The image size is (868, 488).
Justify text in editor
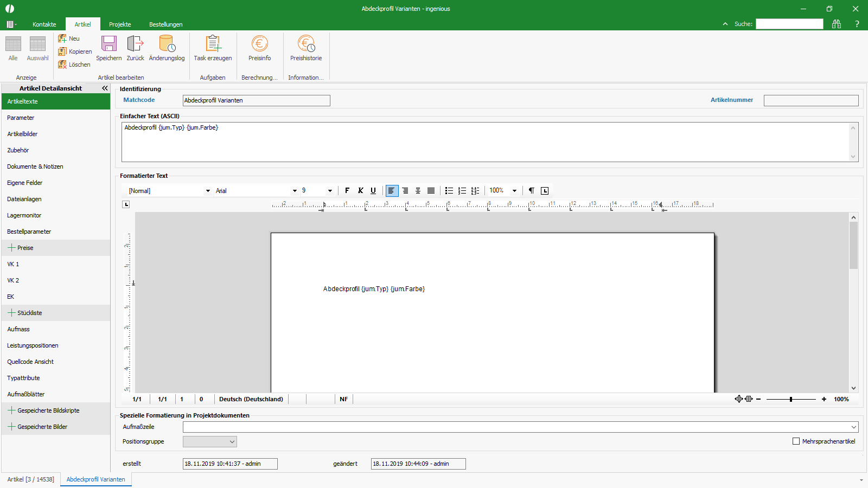pos(431,190)
